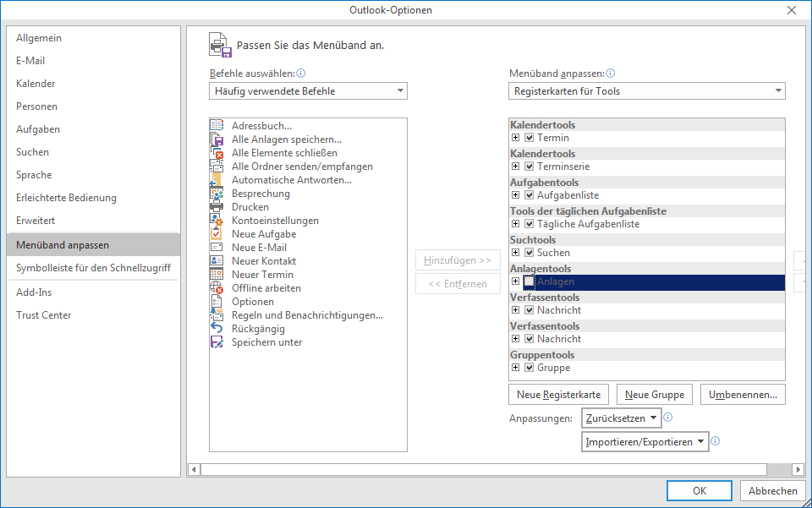The width and height of the screenshot is (812, 508).
Task: Expand the Gruppe tree node
Action: coord(516,368)
